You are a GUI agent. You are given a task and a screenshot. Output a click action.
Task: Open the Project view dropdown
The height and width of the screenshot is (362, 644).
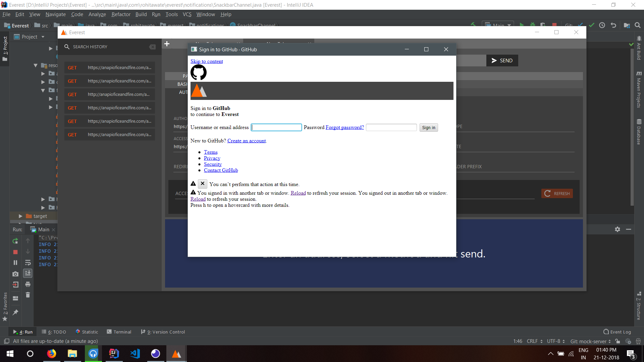[43, 37]
